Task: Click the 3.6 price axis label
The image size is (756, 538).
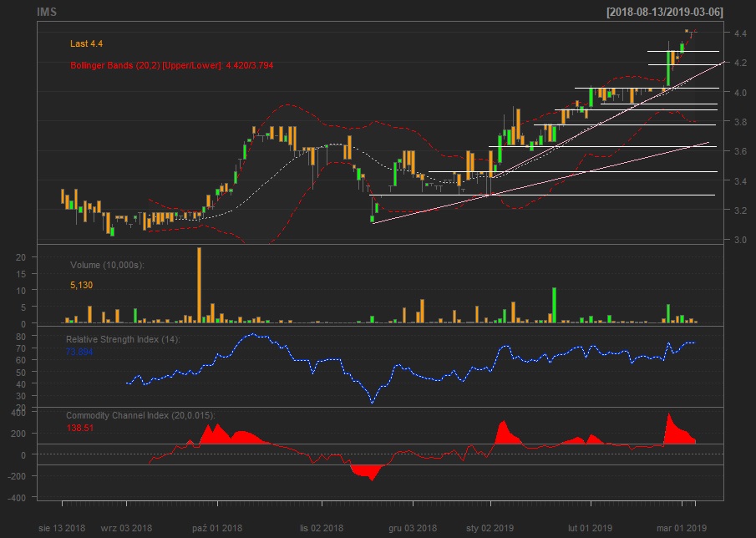Action: [x=740, y=151]
